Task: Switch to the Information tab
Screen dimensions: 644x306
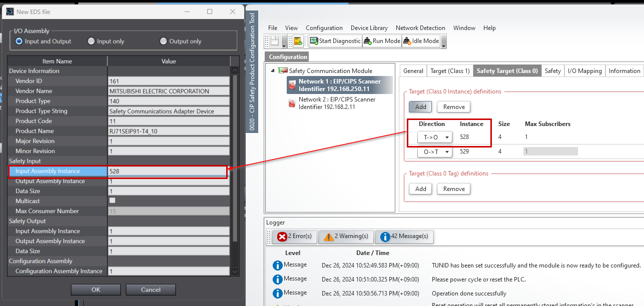Action: (624, 71)
